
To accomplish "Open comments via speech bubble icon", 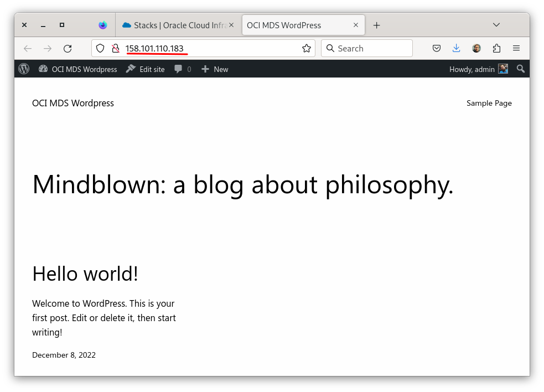I will coord(178,69).
